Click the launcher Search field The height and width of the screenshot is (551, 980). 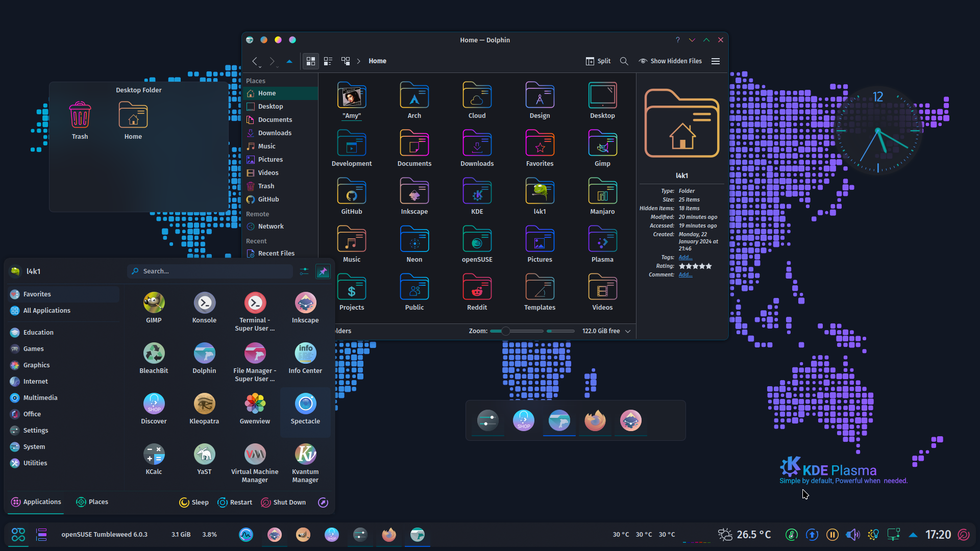pyautogui.click(x=210, y=271)
